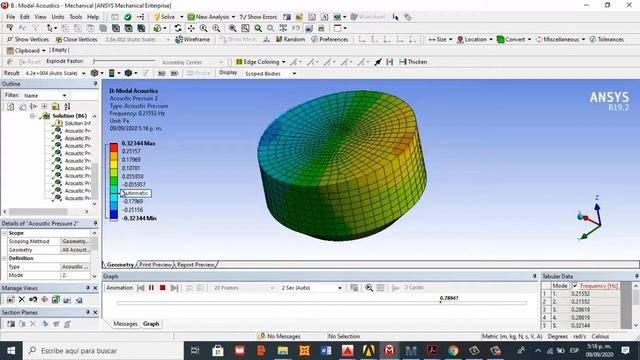Rotate the model with the Rotate tool
Viewport: 640px width, 360px height.
click(x=178, y=28)
